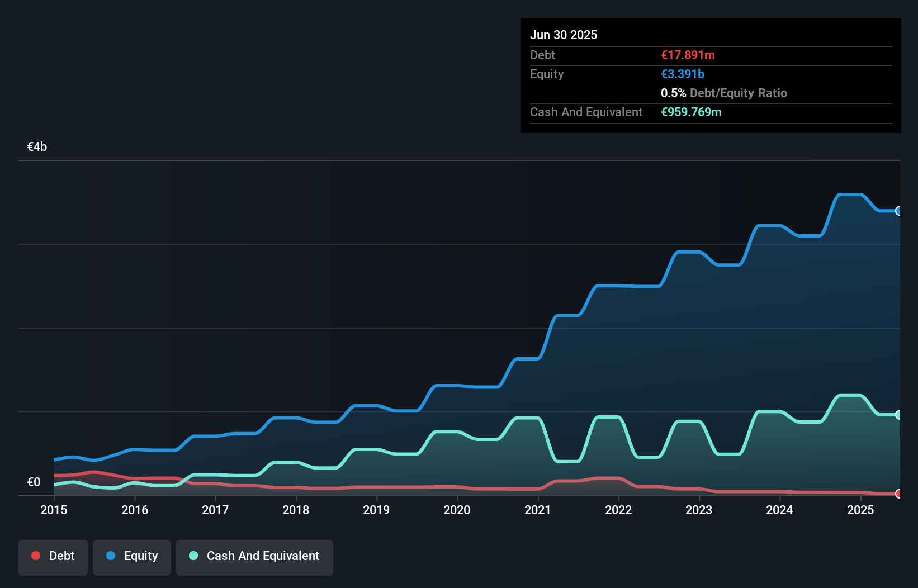Click the €3.391b Equity value link
918x588 pixels.
point(682,74)
